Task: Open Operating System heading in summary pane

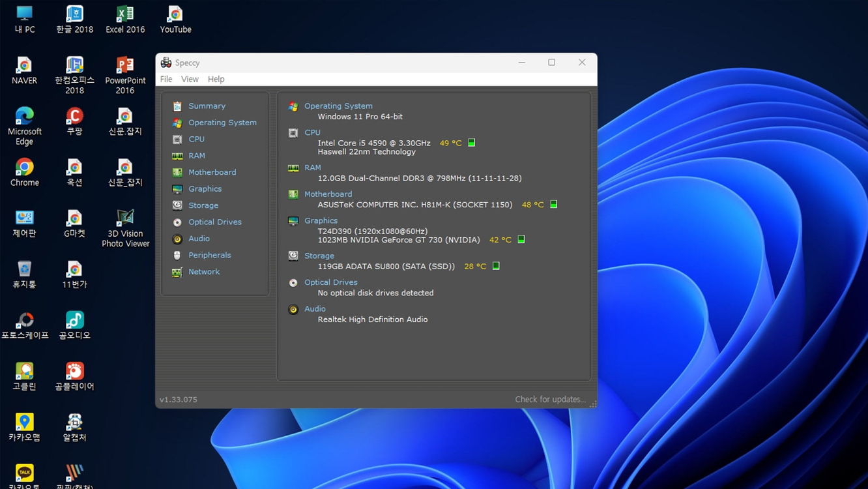Action: coord(338,106)
